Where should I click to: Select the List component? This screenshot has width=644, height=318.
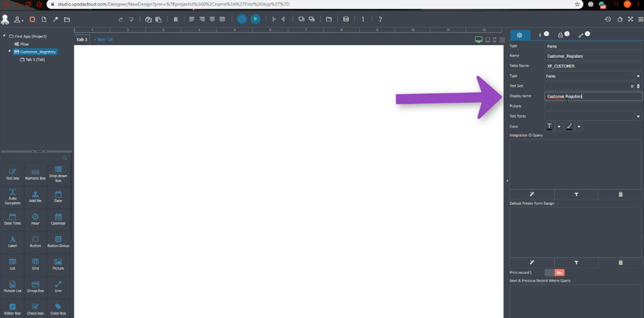pos(12,264)
